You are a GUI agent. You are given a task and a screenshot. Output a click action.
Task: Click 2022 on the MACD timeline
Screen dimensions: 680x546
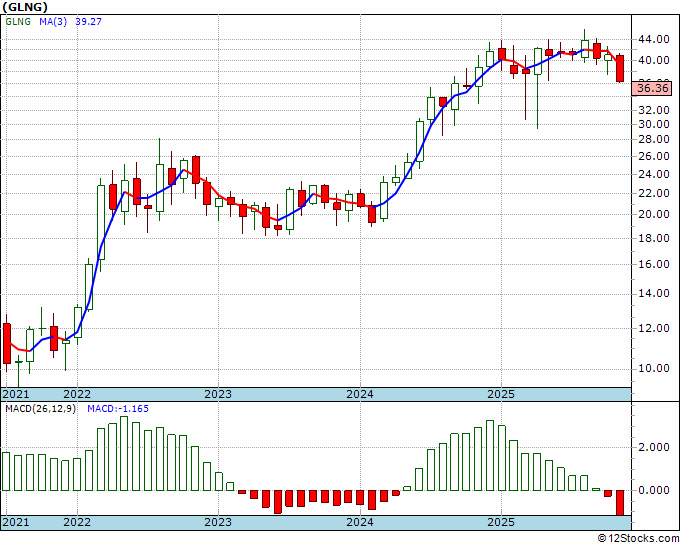point(77,522)
